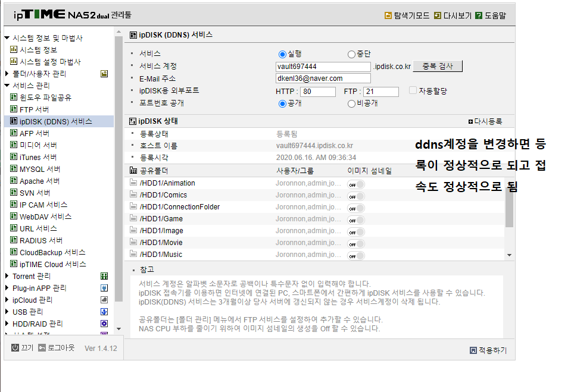This screenshot has height=392, width=571.
Task: Click folder icon beside /HDD1/ConnectionFolder
Action: click(x=133, y=206)
